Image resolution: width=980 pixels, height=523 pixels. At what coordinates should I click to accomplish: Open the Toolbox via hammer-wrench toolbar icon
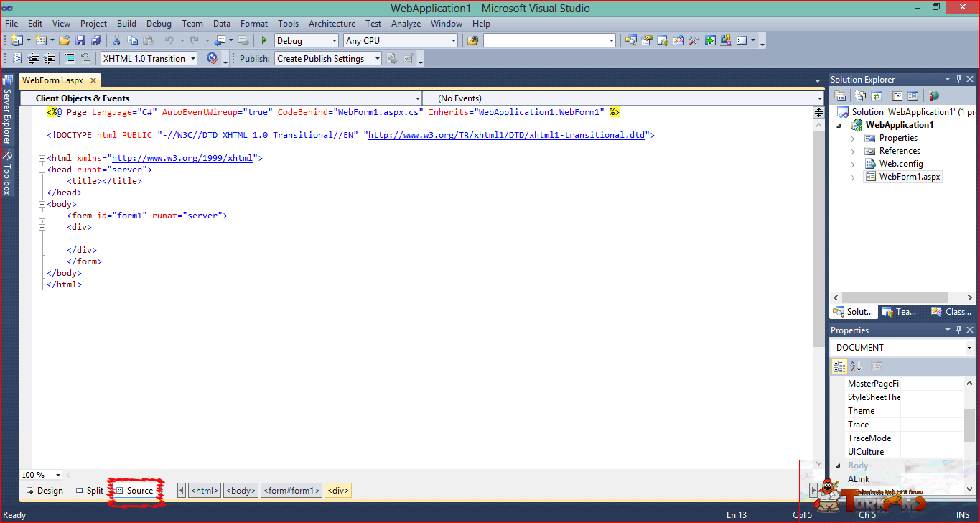coord(694,41)
